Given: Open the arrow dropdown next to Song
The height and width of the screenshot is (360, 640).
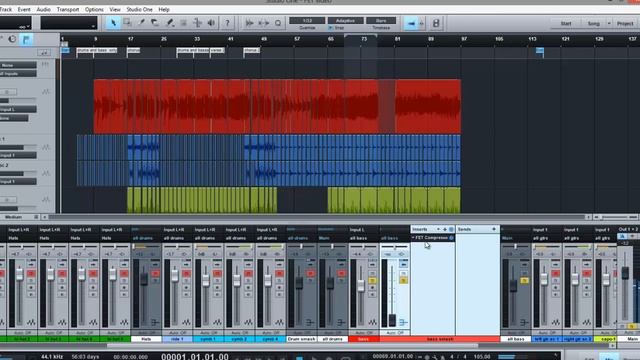Looking at the screenshot, I should 609,24.
